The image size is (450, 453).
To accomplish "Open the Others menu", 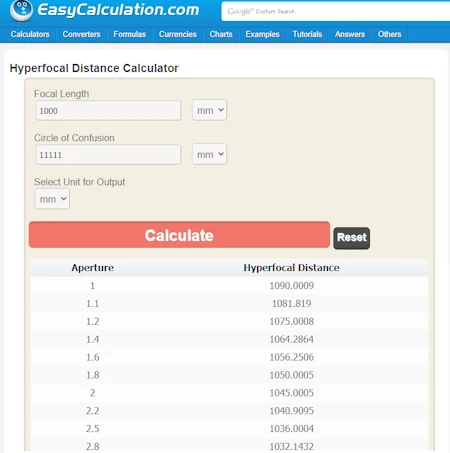I will (x=389, y=34).
